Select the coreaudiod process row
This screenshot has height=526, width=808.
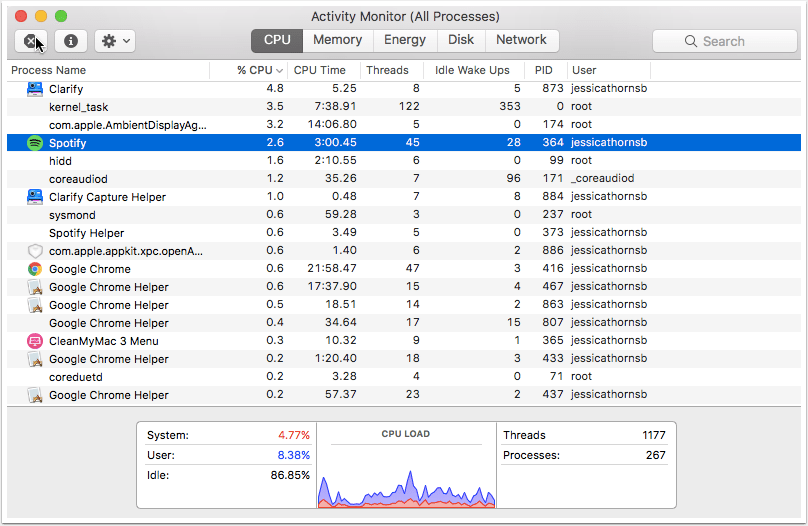[404, 179]
